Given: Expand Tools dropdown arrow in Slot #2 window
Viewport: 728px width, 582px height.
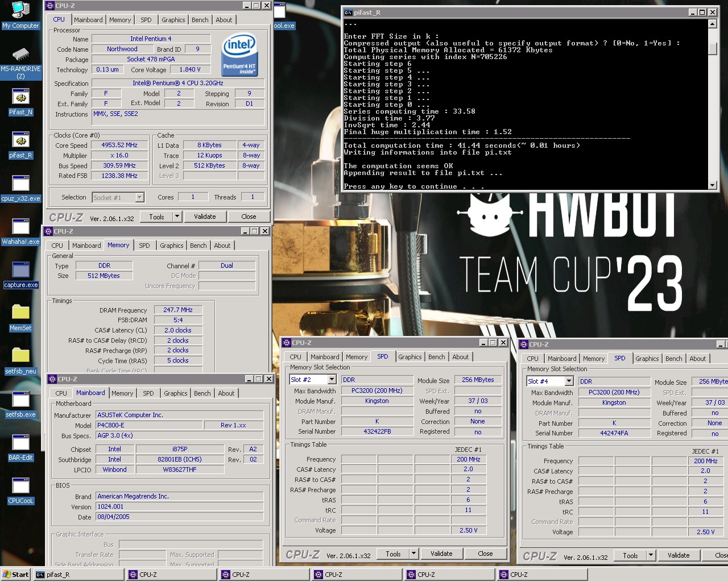Looking at the screenshot, I should point(414,554).
